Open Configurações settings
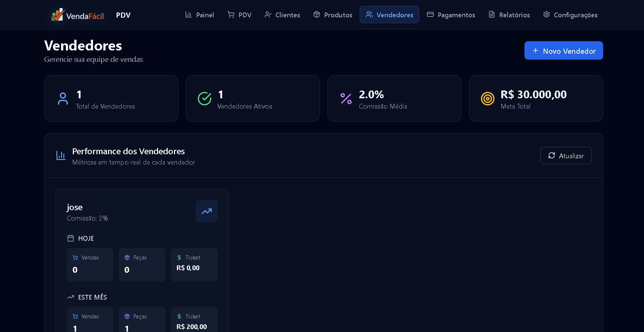The height and width of the screenshot is (332, 644). tap(570, 15)
